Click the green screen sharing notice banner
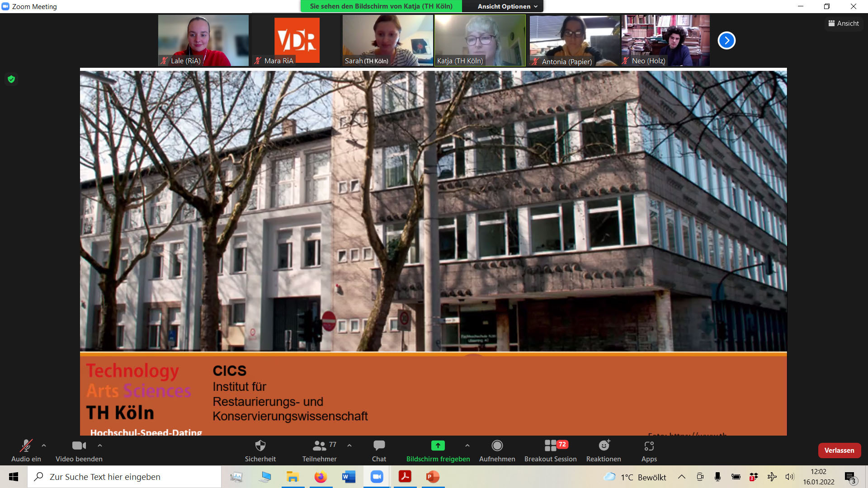Viewport: 868px width, 488px height. tap(381, 6)
